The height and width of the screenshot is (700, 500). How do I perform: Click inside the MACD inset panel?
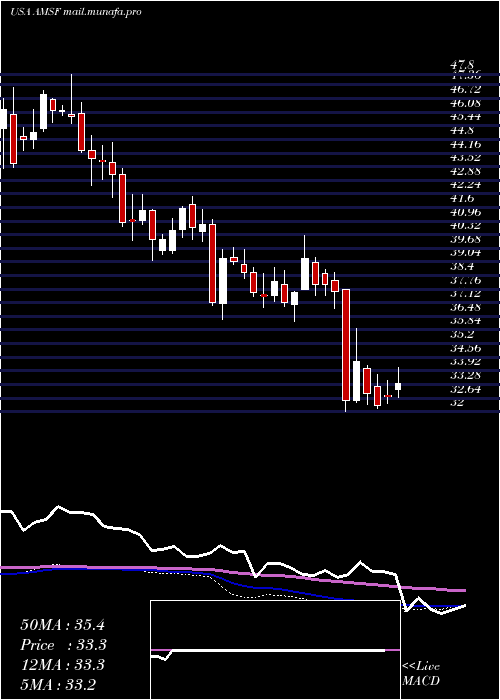[275, 650]
